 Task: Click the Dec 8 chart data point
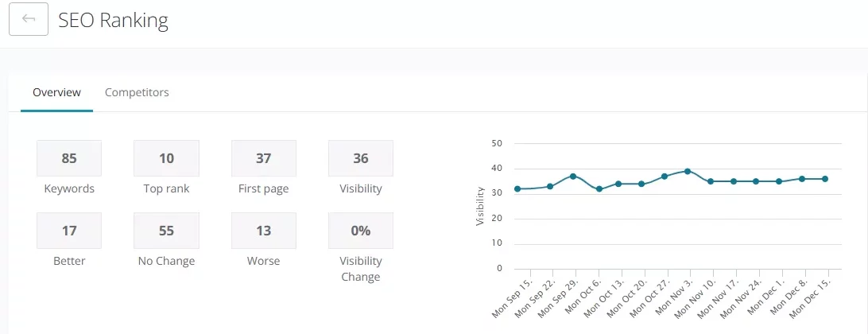pos(802,179)
